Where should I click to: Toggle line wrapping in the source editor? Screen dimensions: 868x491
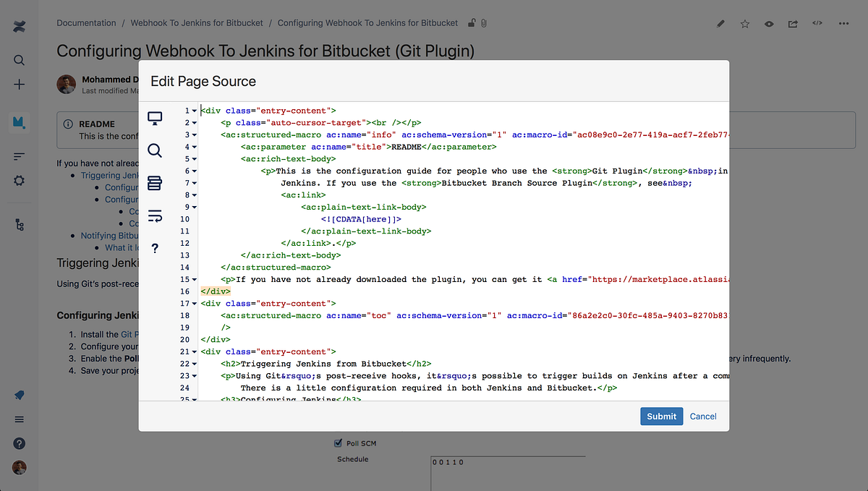155,215
